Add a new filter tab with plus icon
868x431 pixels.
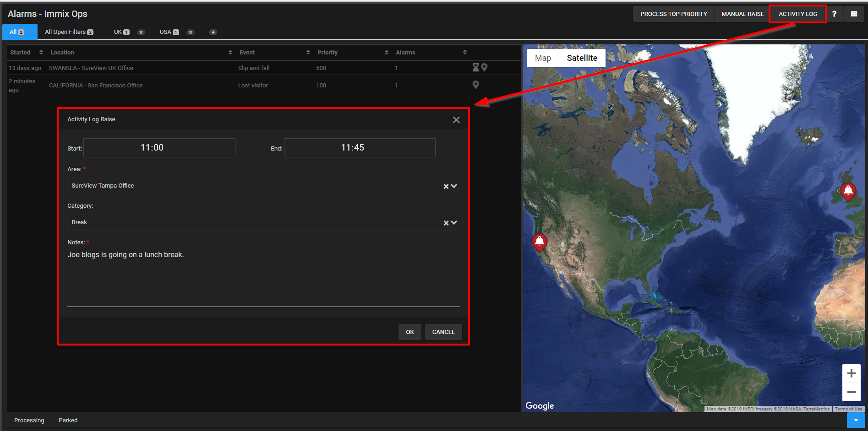tap(213, 32)
